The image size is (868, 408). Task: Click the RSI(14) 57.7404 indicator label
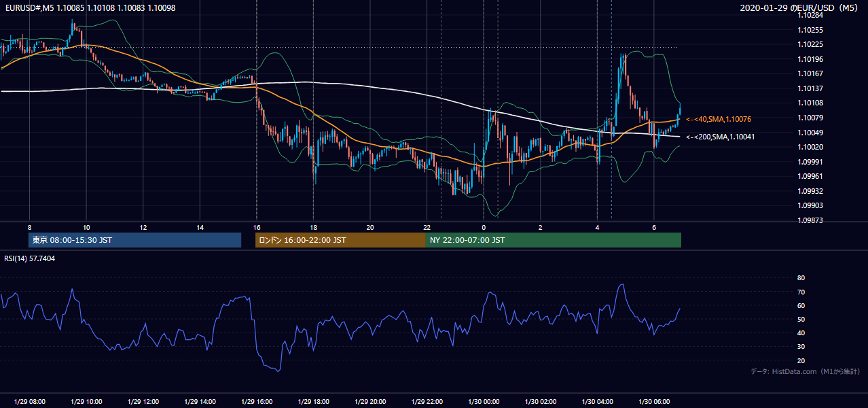click(30, 258)
